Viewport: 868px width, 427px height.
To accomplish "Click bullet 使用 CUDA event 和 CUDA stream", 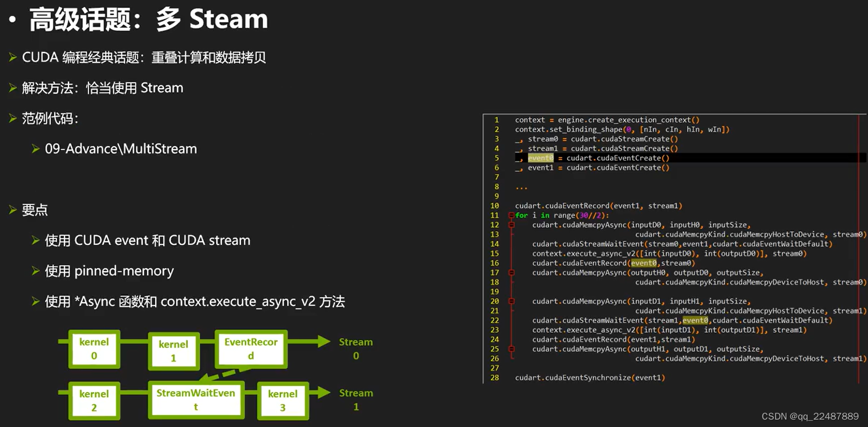I will pyautogui.click(x=148, y=240).
